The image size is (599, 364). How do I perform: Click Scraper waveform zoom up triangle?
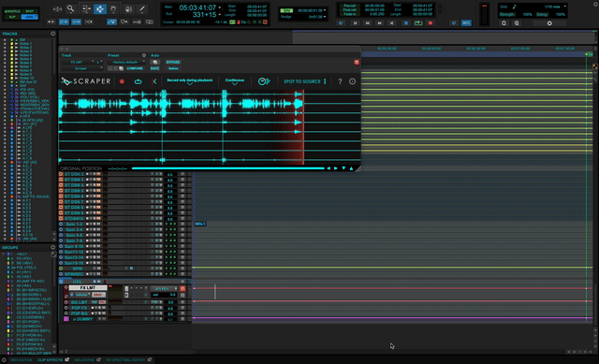pyautogui.click(x=351, y=168)
